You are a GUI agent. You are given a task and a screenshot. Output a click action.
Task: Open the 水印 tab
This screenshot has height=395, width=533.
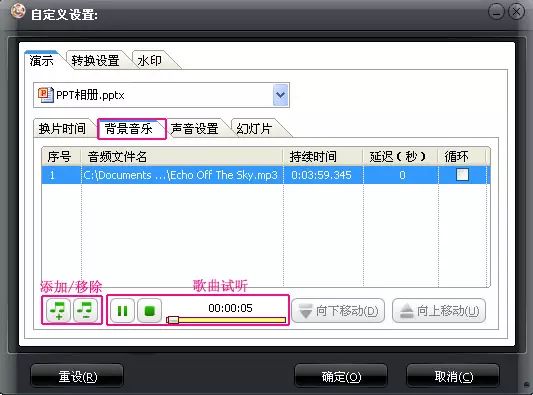point(150,61)
